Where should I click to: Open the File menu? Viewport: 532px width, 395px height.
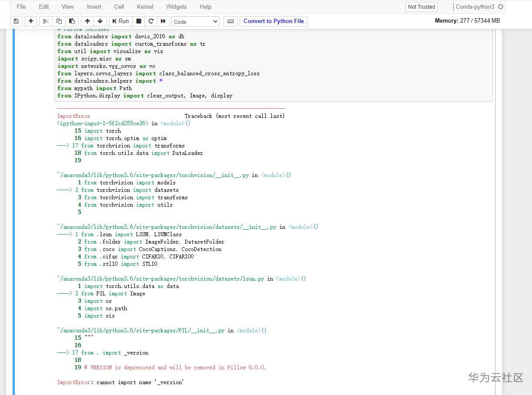(21, 7)
